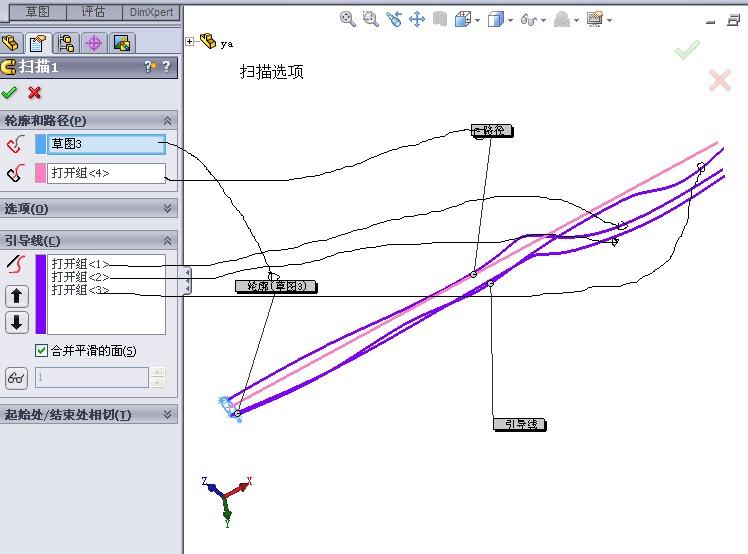
Task: Click the 扫描选项 text in viewport
Action: click(x=271, y=72)
